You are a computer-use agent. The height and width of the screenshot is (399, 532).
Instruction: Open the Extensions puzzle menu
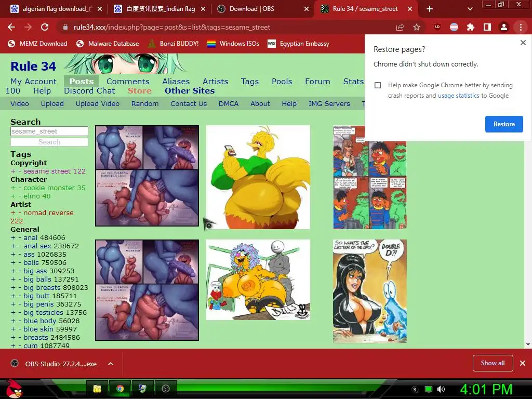(x=471, y=27)
